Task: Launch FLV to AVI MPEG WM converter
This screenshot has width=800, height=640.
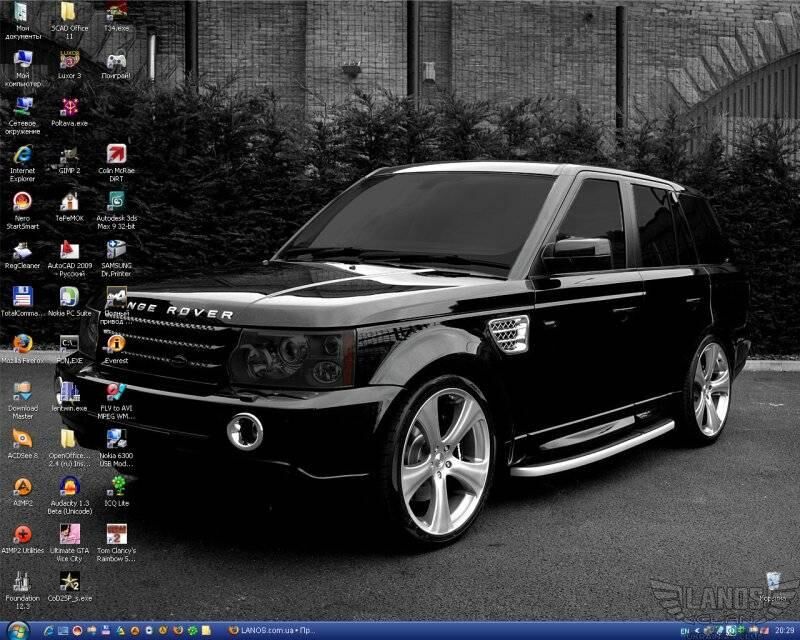Action: pos(116,401)
